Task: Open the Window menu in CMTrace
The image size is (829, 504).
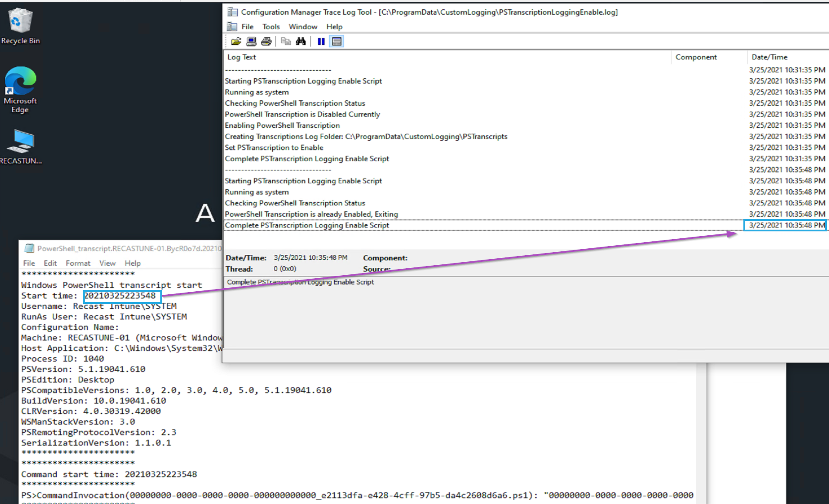Action: point(303,27)
